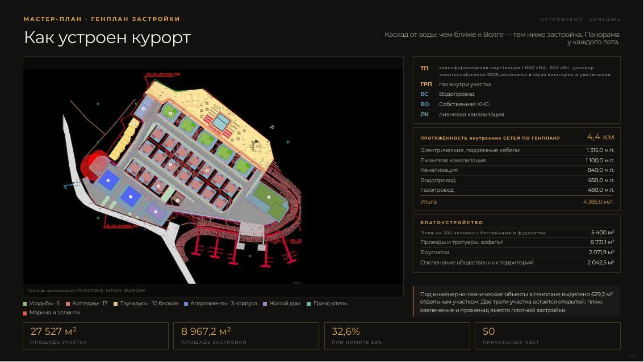Screen dimensions: 644x362
Task: Select the "Собственная КНС" description
Action: coord(464,104)
